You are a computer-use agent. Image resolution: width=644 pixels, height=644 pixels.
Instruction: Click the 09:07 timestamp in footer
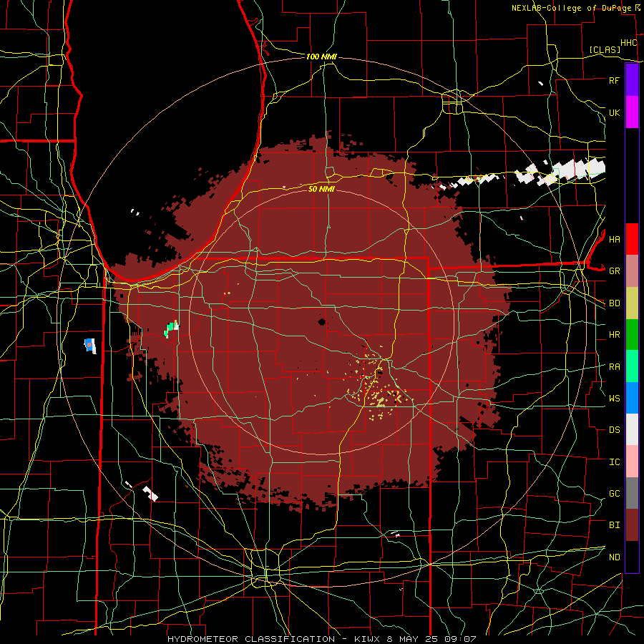pos(462,639)
